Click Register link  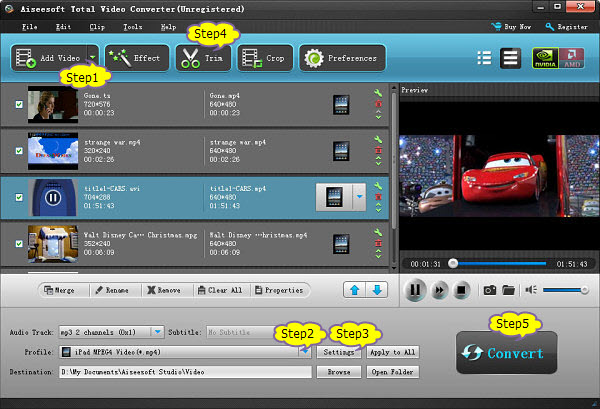click(566, 27)
